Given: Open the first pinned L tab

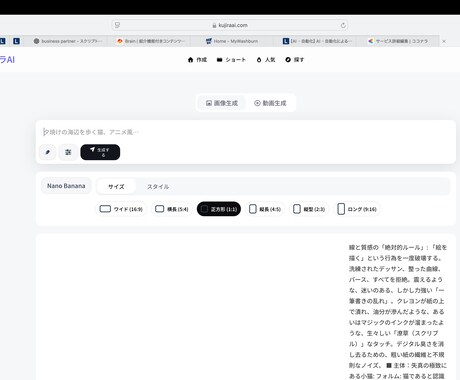Looking at the screenshot, I should pos(2,41).
